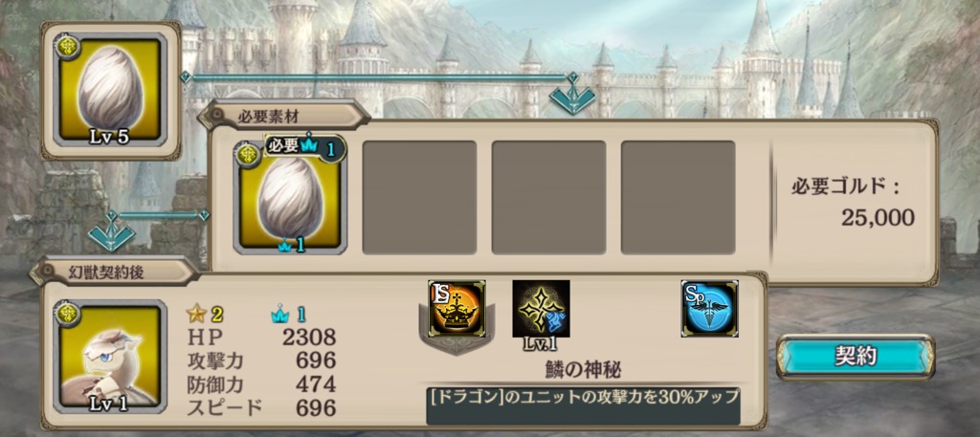The image size is (980, 437).
Task: Select the second empty material slot
Action: coord(419,197)
